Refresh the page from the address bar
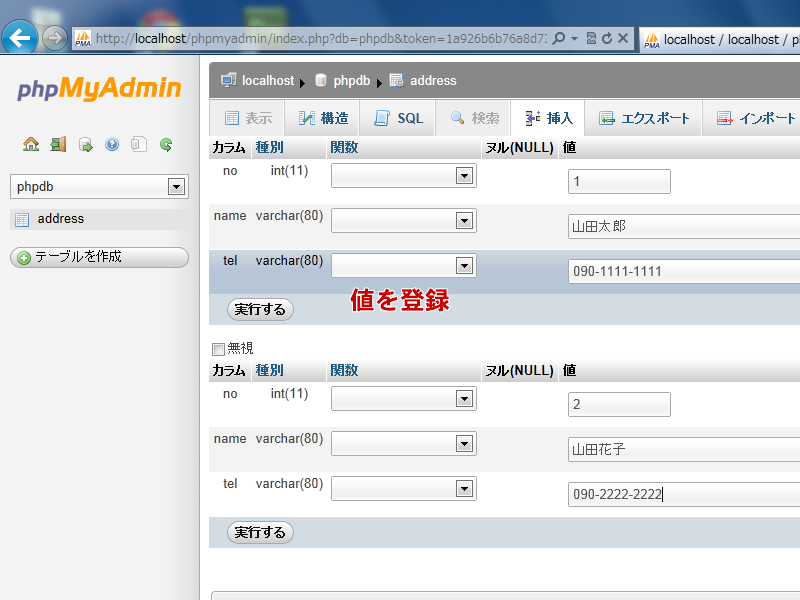Screen dimensions: 800x600 (x=606, y=39)
